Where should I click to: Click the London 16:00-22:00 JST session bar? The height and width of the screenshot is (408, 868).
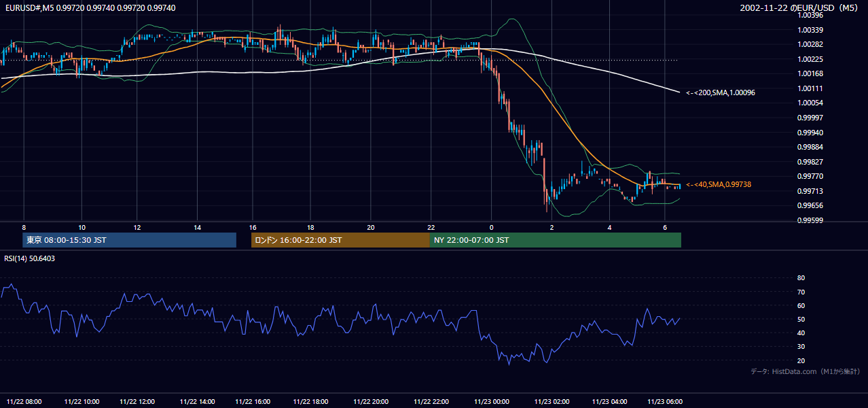[340, 240]
